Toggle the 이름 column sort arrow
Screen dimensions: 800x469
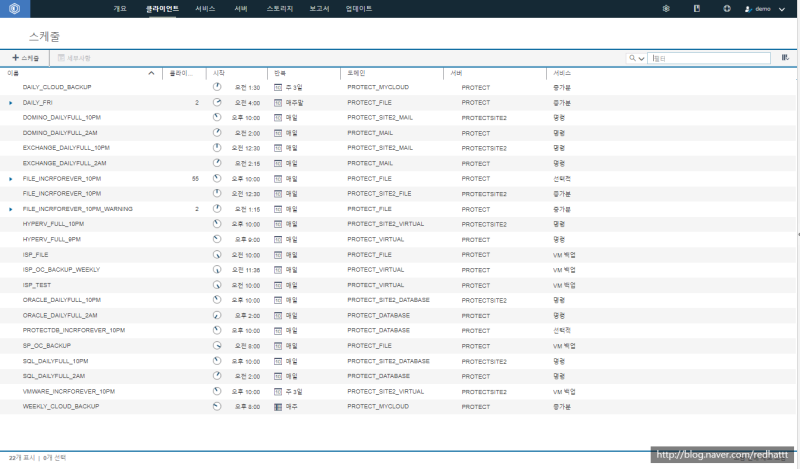[x=152, y=73]
